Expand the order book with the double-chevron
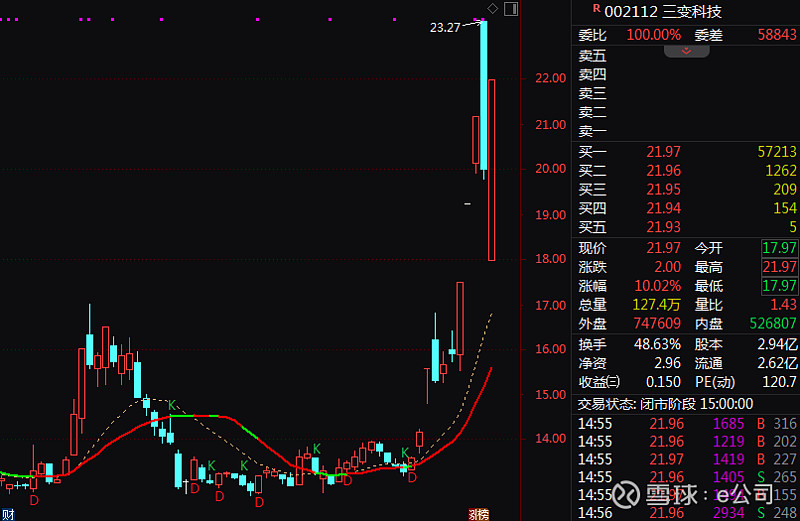Image resolution: width=800 pixels, height=521 pixels. [686, 50]
